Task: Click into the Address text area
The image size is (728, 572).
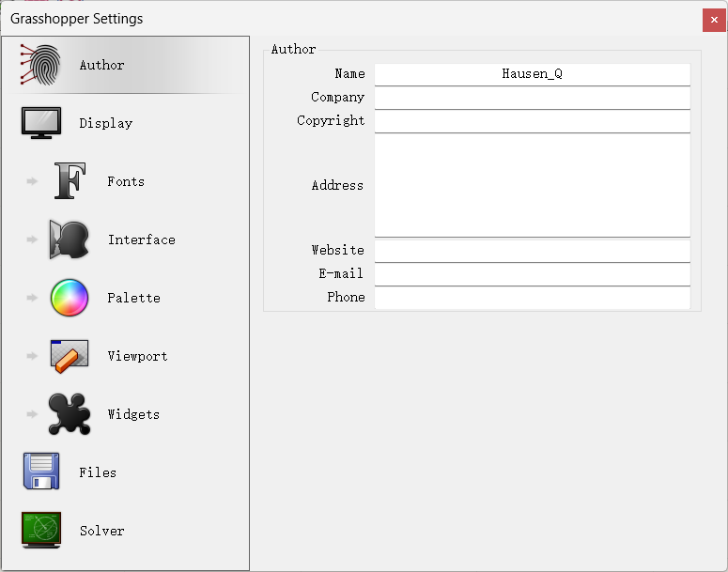Action: click(x=532, y=185)
